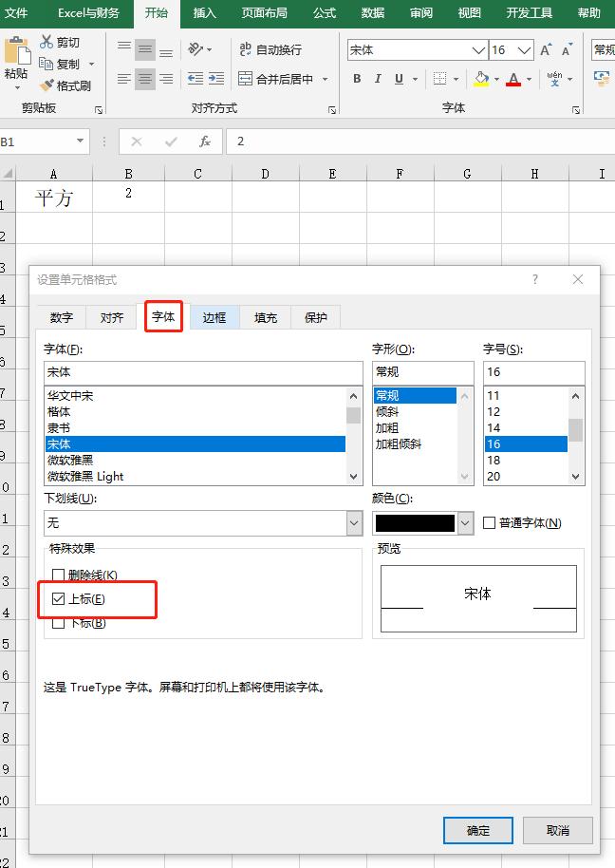
Task: Increase the cell indent
Action: [x=216, y=79]
